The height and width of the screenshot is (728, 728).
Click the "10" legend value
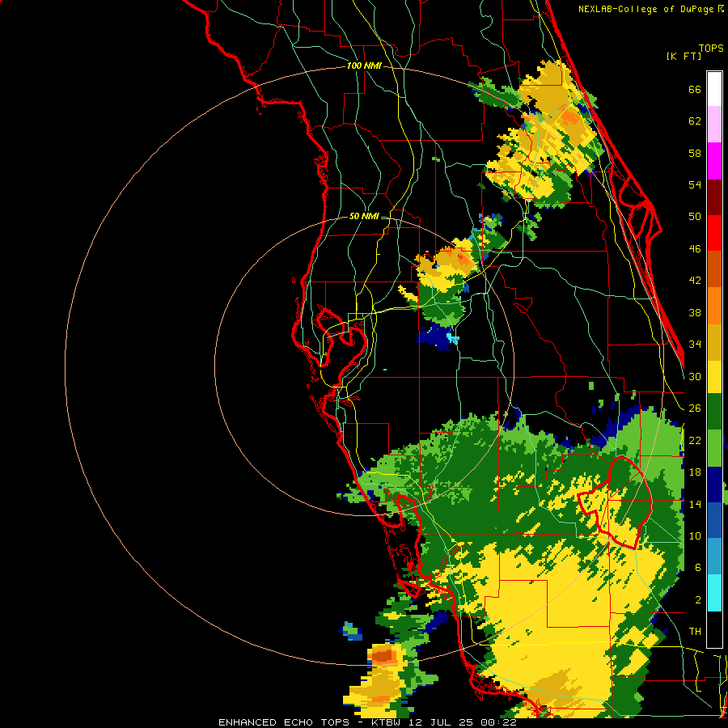(x=695, y=535)
